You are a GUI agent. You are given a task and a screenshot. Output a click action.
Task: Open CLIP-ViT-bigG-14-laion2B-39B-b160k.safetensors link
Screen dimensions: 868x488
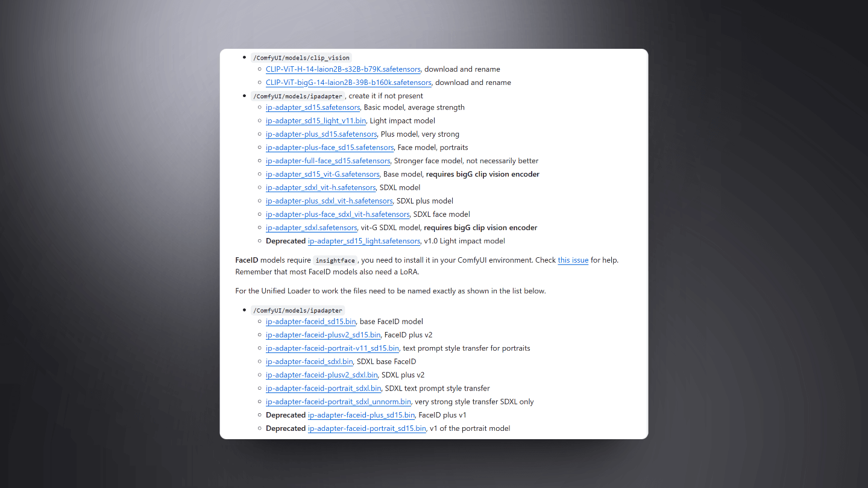point(348,83)
